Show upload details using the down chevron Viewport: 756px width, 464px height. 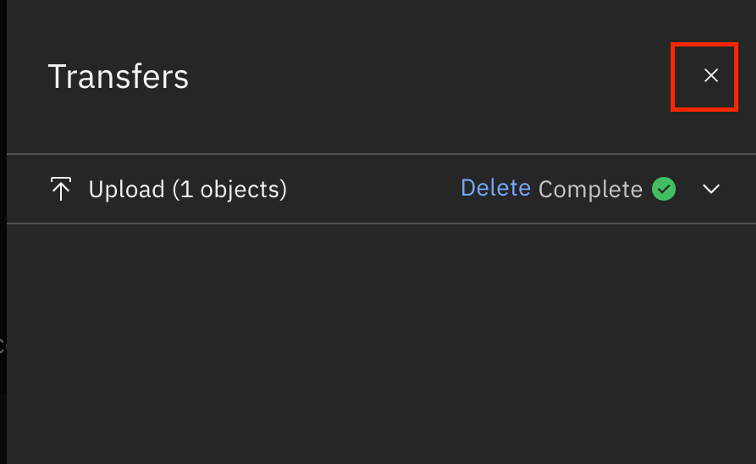[711, 189]
